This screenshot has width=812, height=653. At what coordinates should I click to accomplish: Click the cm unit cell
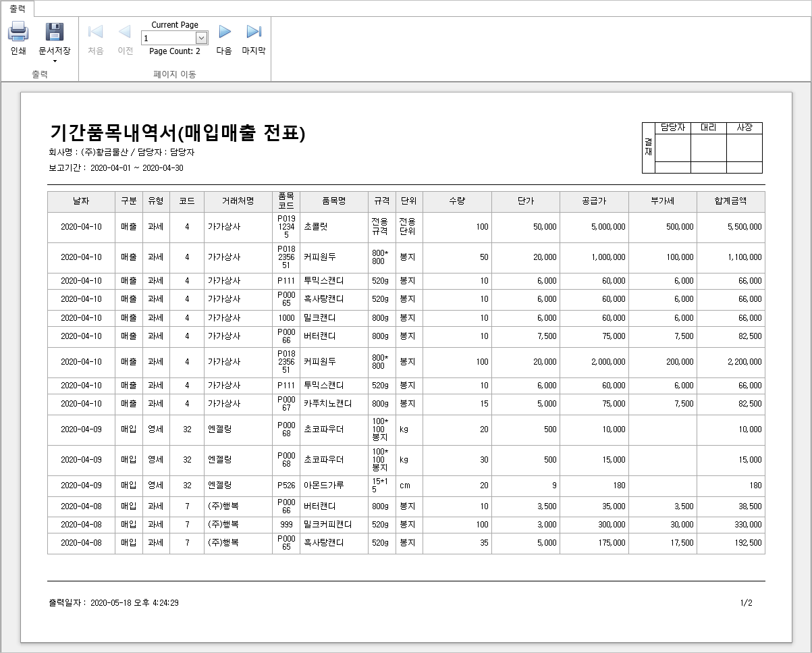(x=409, y=486)
